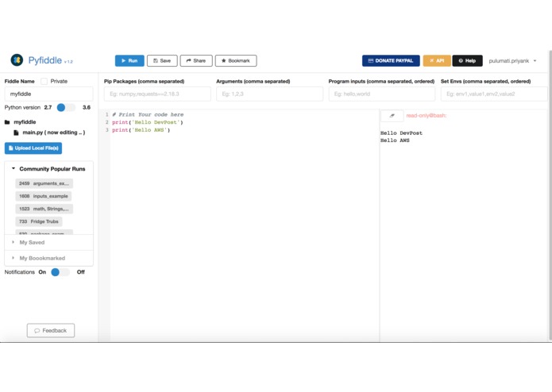Click the 2.7 Python version label
552x392 pixels.
[x=48, y=107]
